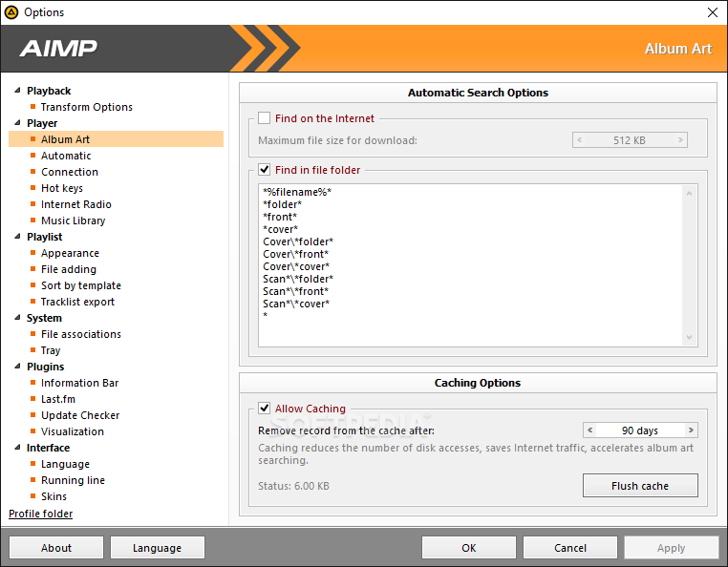Click the Playlist category label
The image size is (728, 567).
tap(45, 237)
